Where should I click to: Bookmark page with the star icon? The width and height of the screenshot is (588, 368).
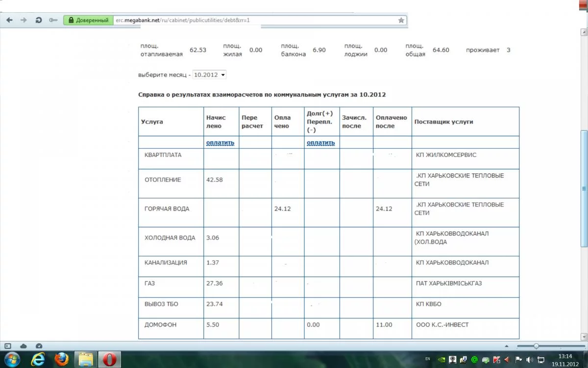401,20
